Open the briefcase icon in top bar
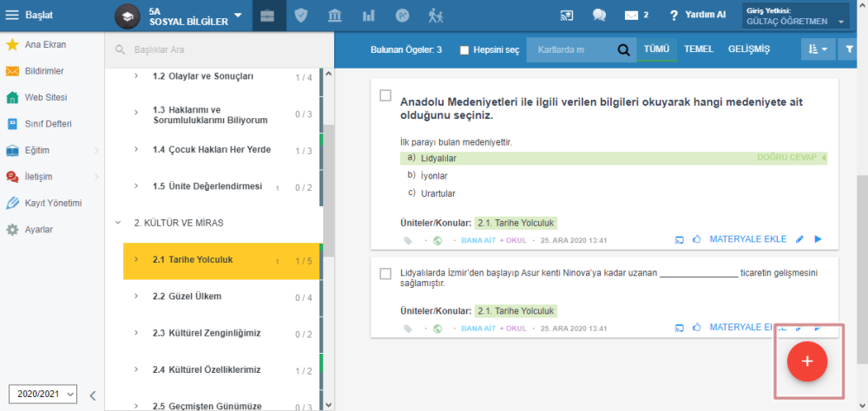Image resolution: width=868 pixels, height=411 pixels. point(268,16)
